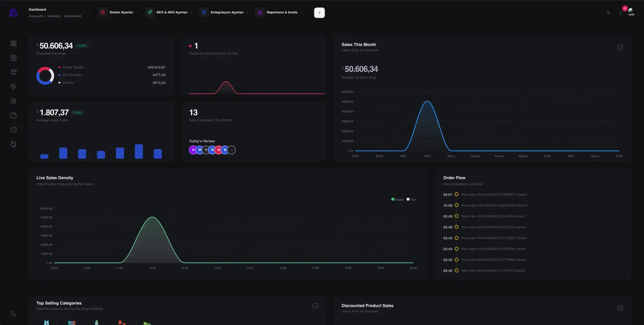This screenshot has width=644, height=325.
Task: Select the bottle category icon
Action: tap(97, 322)
